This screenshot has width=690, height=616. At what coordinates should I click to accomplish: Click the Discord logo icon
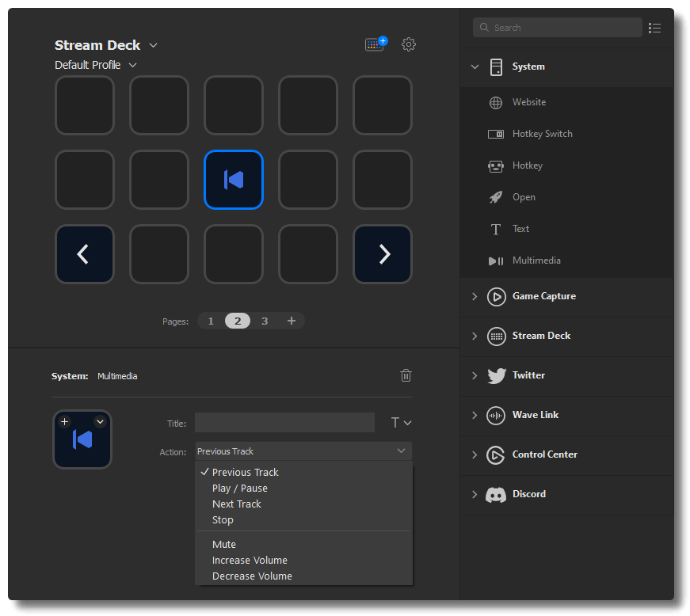pos(496,495)
